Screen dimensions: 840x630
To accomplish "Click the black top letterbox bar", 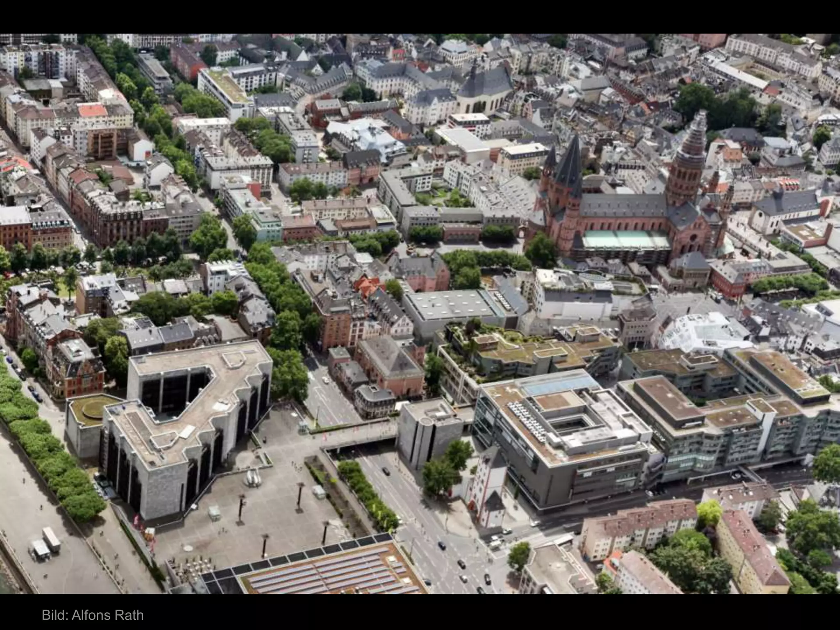I will click(420, 16).
